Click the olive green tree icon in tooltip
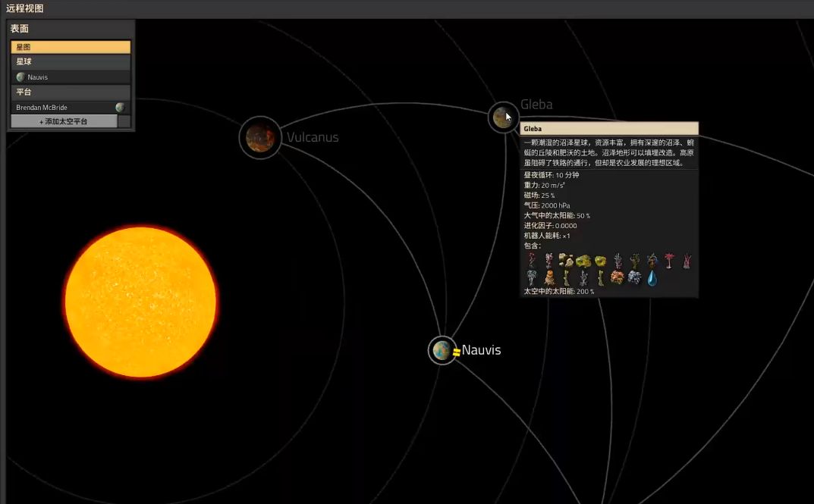This screenshot has width=814, height=504. point(635,260)
